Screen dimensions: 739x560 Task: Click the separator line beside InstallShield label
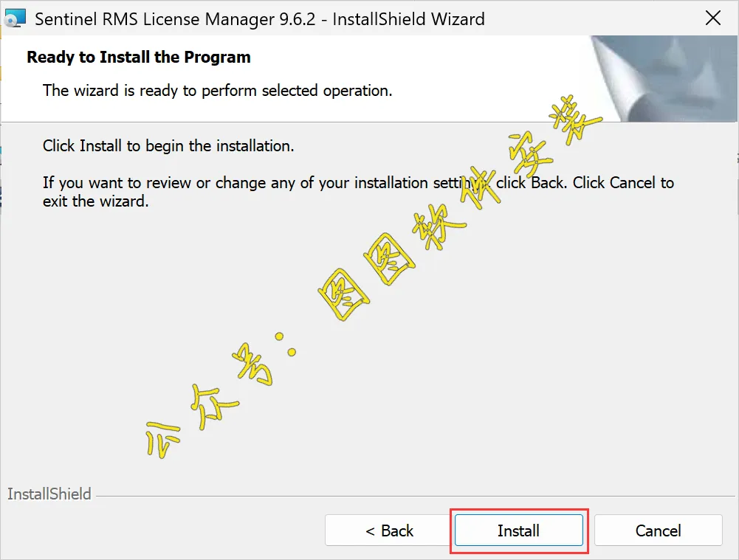[x=415, y=496]
